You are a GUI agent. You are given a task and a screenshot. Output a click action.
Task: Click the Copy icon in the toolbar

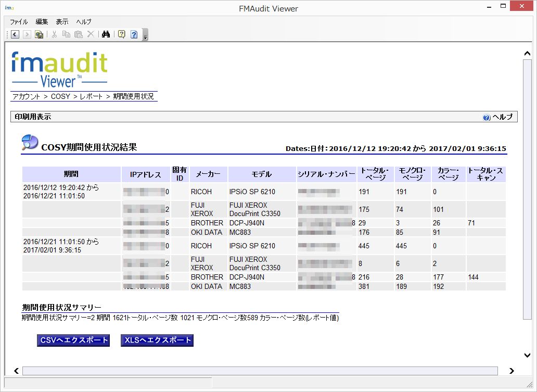click(66, 34)
